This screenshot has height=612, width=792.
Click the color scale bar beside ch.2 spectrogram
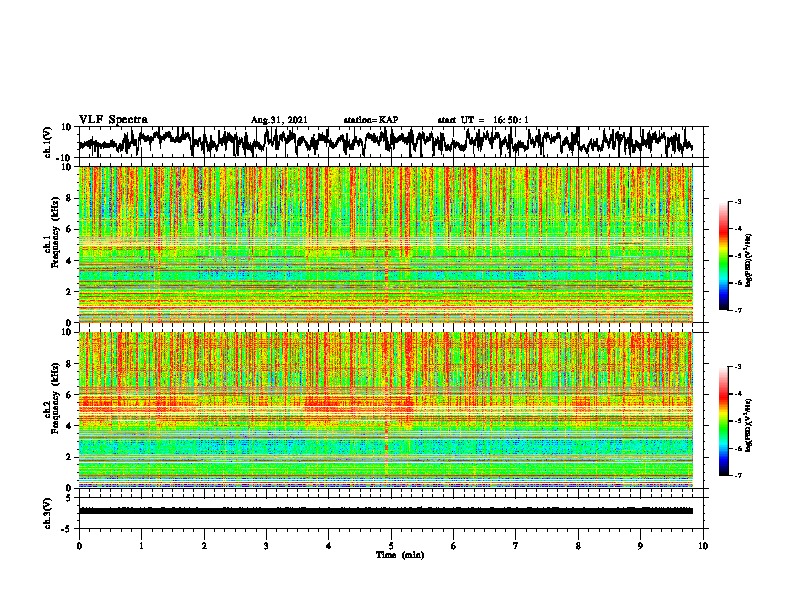pyautogui.click(x=724, y=421)
